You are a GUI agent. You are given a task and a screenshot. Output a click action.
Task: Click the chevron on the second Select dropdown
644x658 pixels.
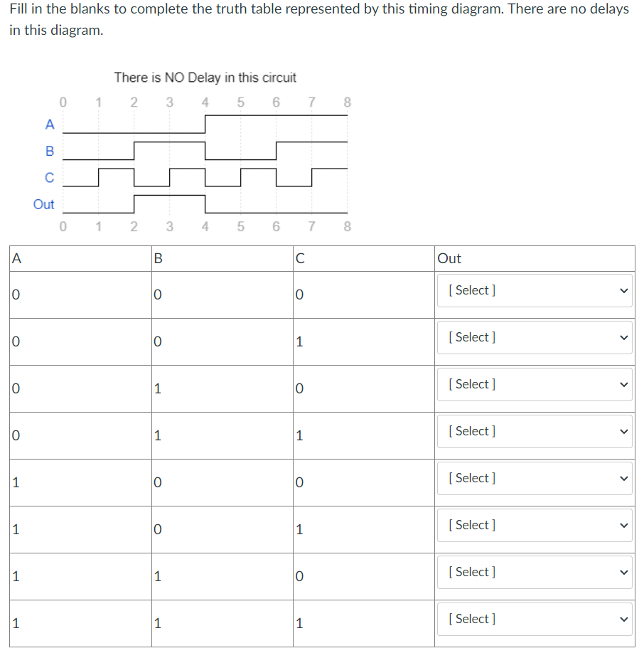623,337
